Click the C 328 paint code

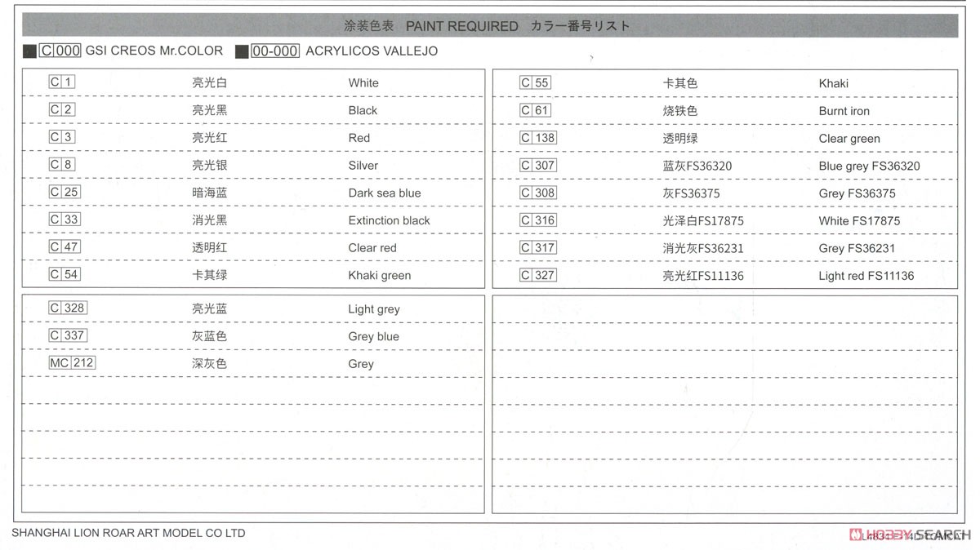tap(68, 308)
